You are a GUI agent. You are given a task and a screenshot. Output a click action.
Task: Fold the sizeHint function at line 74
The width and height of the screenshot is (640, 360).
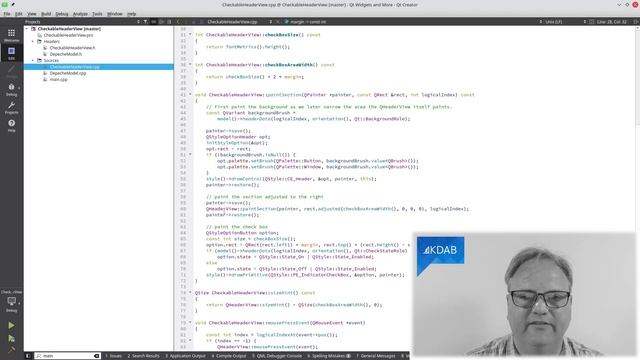tap(190, 292)
